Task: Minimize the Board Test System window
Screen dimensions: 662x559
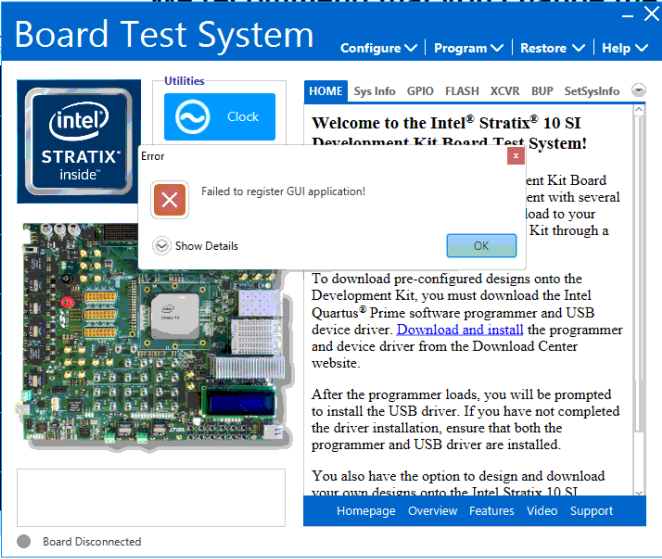Action: tap(628, 16)
